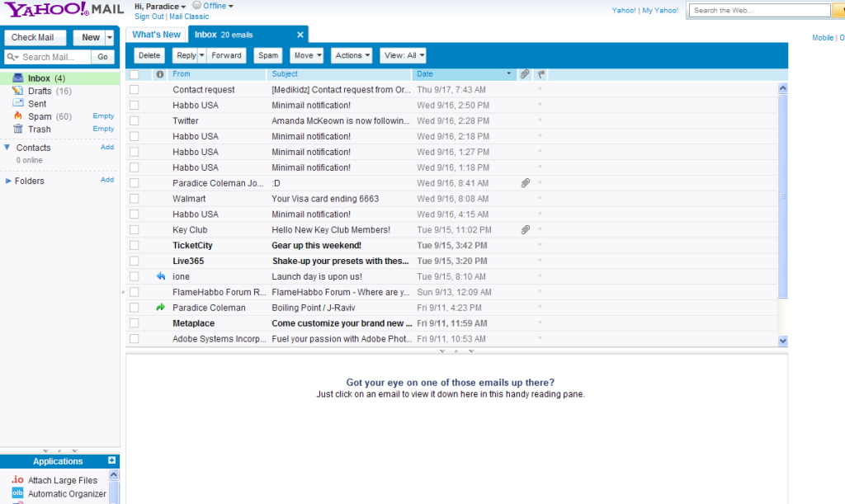Click the Spam flame icon

(18, 116)
